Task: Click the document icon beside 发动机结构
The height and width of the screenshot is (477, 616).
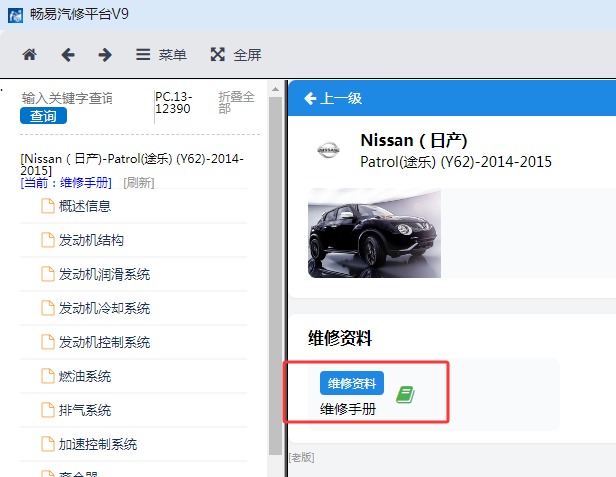Action: pyautogui.click(x=48, y=240)
